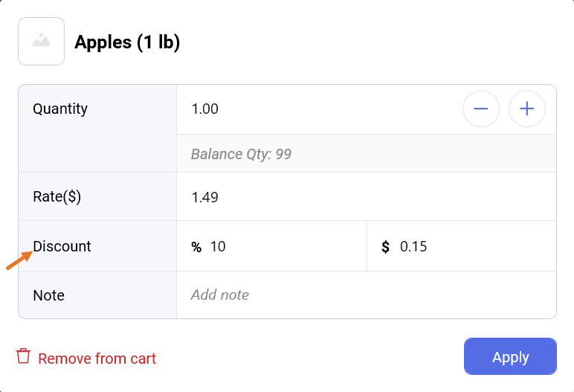Click the Note label
This screenshot has height=392, width=574.
48,295
